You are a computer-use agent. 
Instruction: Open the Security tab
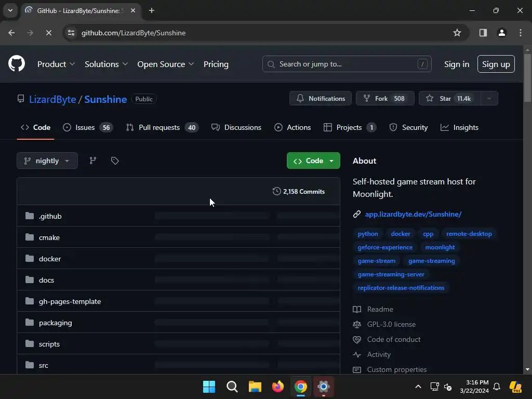[x=408, y=128]
